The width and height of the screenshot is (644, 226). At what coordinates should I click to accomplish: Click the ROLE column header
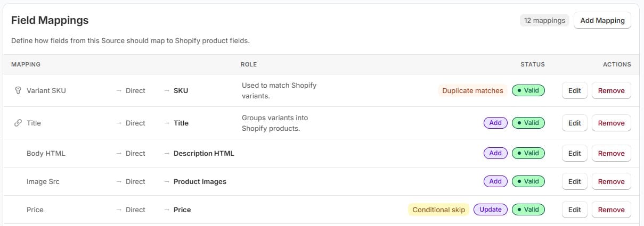pos(249,64)
